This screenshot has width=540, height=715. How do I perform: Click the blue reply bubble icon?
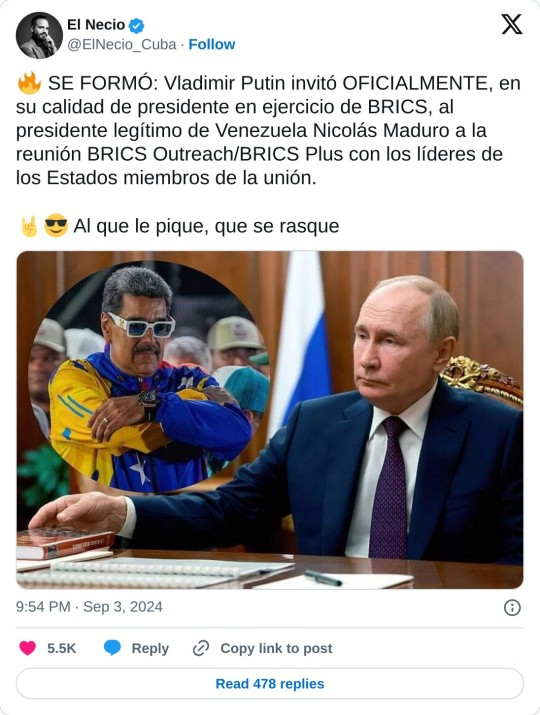coord(112,648)
